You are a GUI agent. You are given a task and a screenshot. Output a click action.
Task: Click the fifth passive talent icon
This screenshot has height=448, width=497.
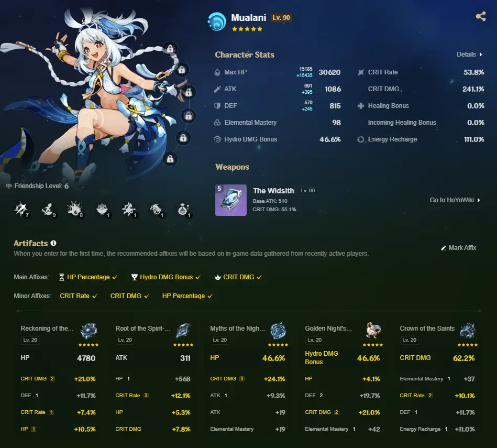(129, 209)
